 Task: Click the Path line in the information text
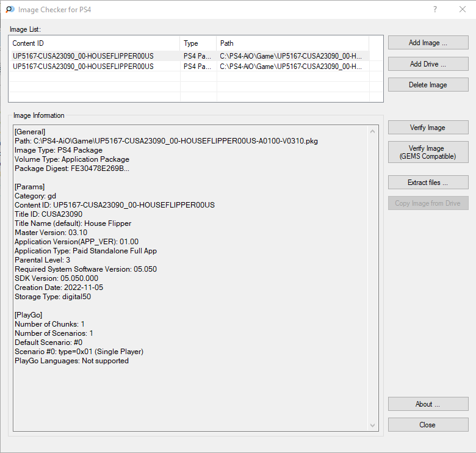[x=166, y=141]
